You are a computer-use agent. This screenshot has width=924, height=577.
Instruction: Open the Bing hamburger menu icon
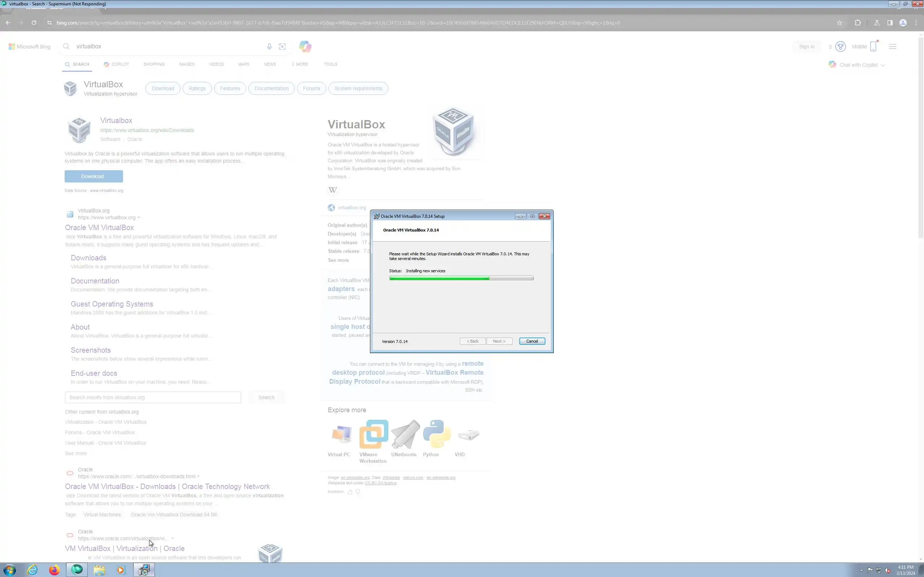[x=892, y=47]
